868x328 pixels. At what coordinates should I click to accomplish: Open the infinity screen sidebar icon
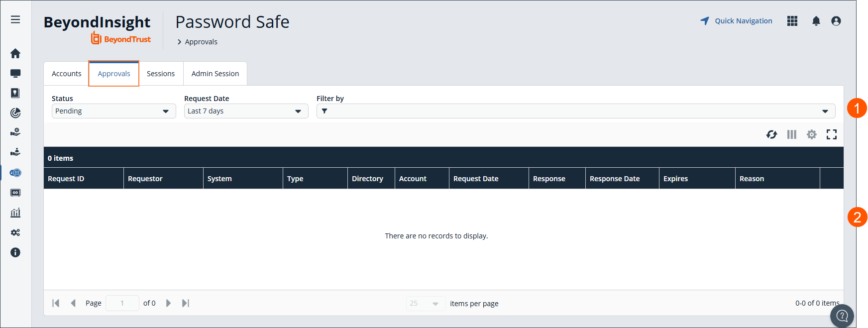(x=15, y=193)
